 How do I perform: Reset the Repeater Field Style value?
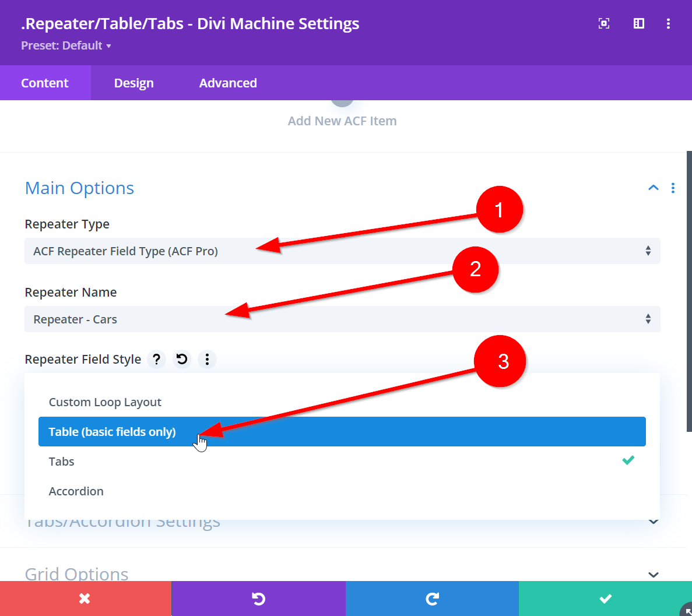coord(182,359)
